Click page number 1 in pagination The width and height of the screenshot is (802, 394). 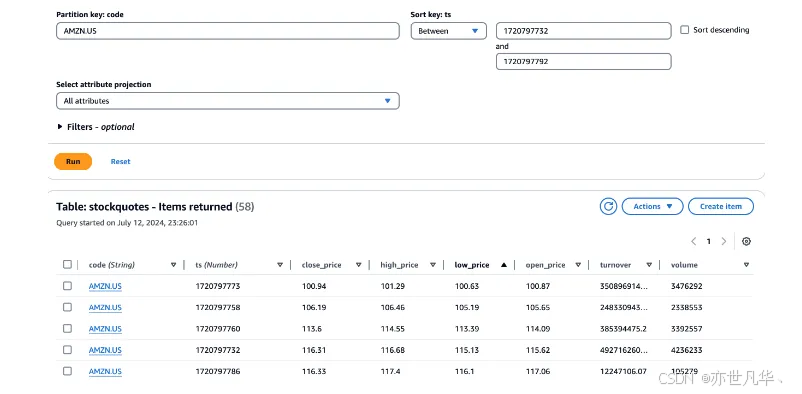[x=708, y=242]
